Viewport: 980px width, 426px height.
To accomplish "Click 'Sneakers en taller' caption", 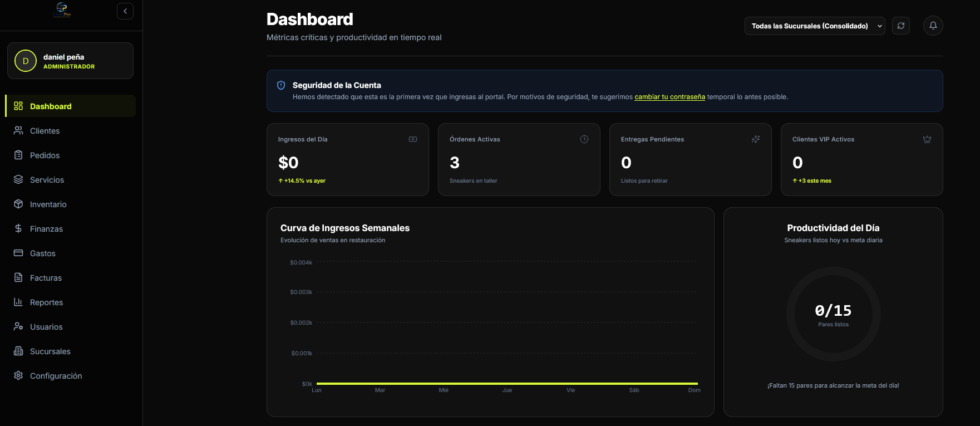I will [474, 180].
